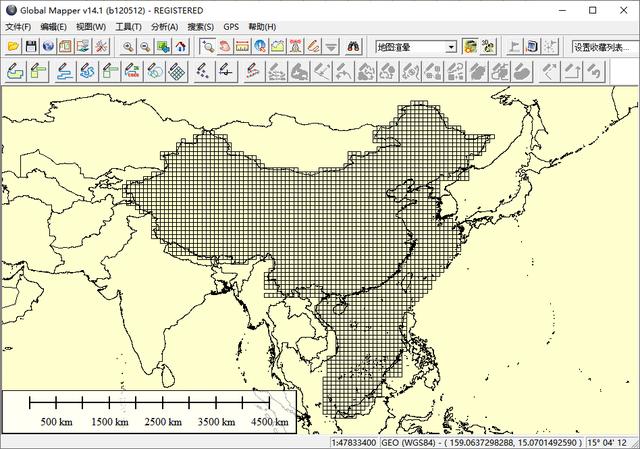The image size is (640, 449).
Task: Toggle hill shading button next to shader list
Action: click(470, 47)
